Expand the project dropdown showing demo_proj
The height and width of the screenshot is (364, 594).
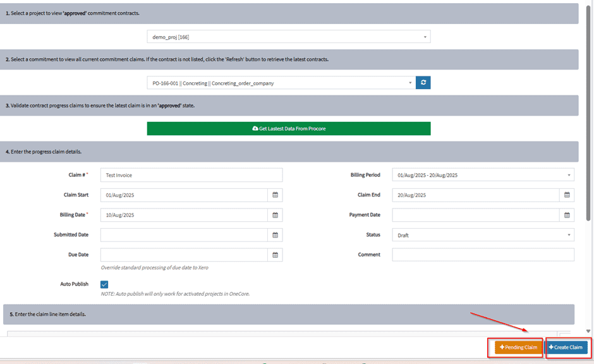288,37
